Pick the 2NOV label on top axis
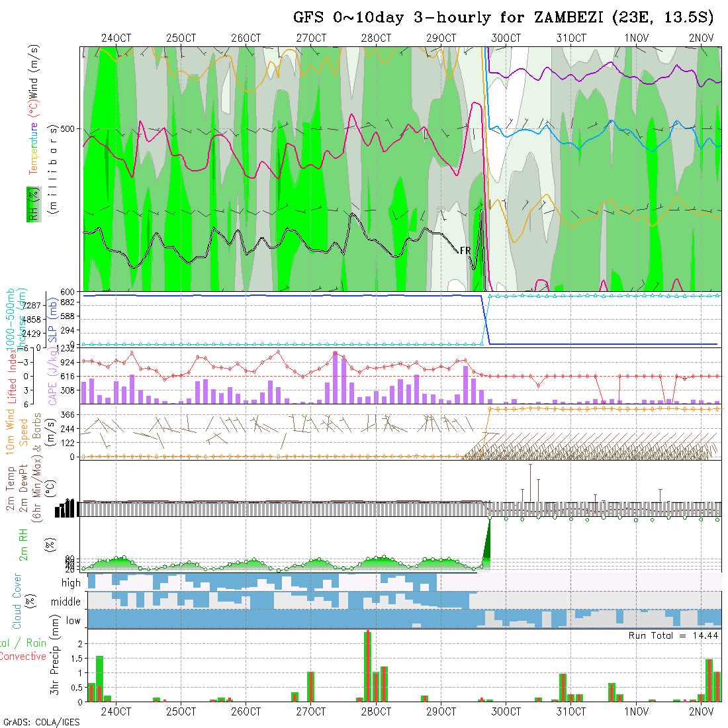Screen dimensions: 728x728 click(701, 38)
